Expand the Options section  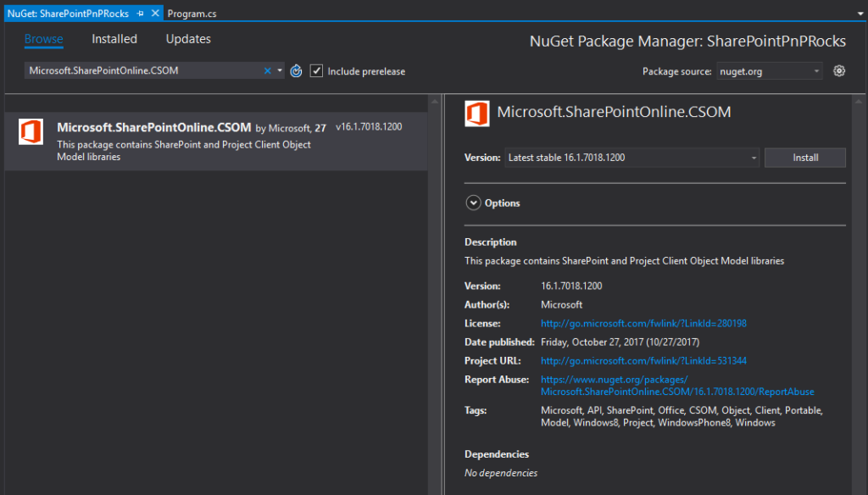pos(473,203)
